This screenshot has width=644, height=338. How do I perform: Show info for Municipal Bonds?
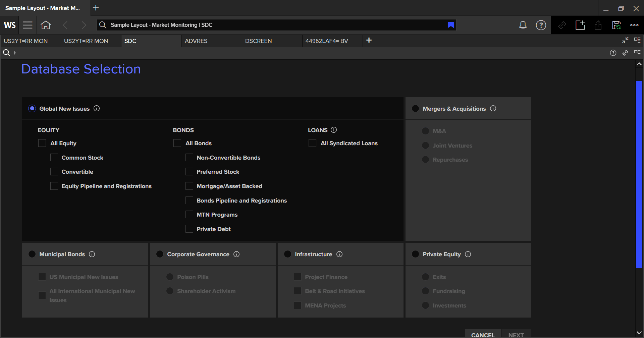click(x=92, y=254)
